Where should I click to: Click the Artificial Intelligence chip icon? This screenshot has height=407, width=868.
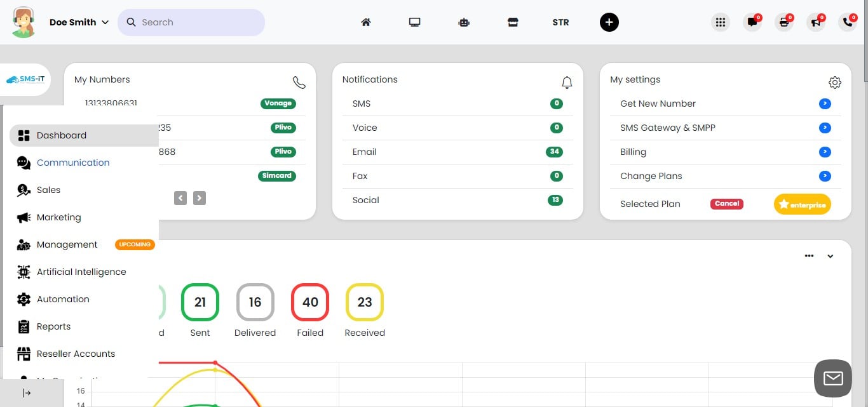click(x=24, y=272)
